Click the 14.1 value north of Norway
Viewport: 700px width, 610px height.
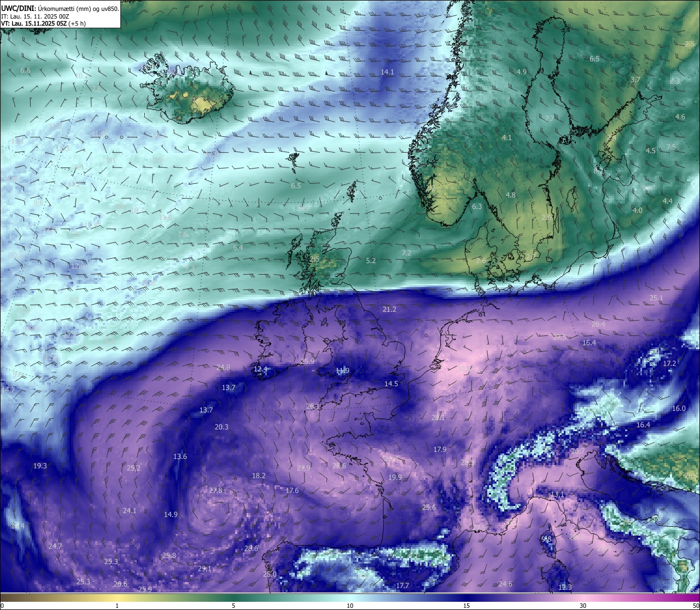click(387, 72)
